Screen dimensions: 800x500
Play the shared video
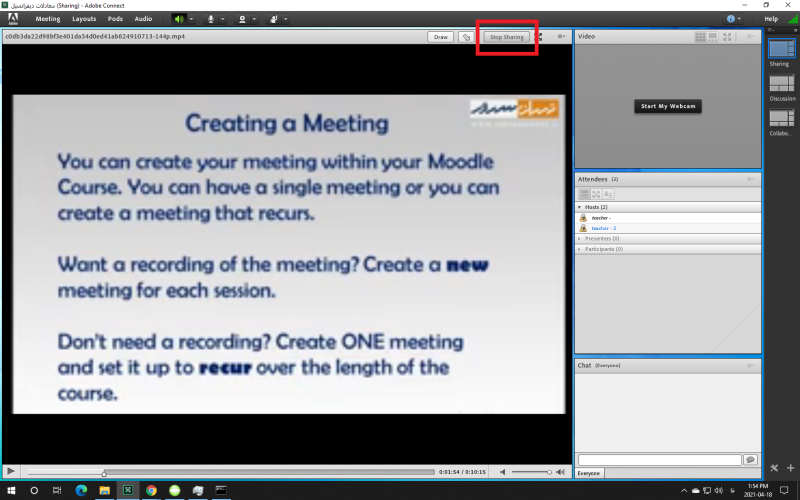coord(10,471)
